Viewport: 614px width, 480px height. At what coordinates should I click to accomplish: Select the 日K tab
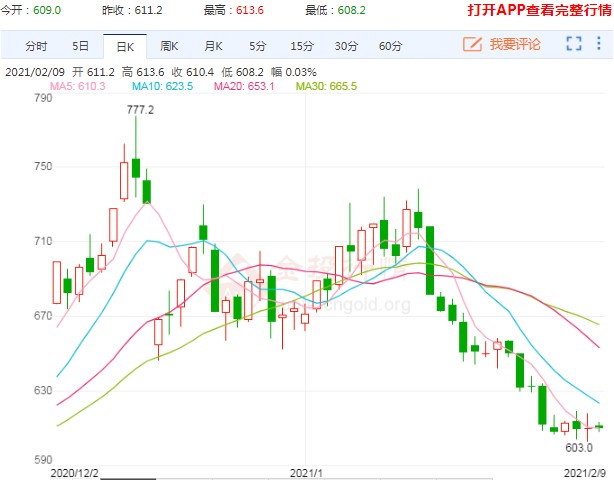pyautogui.click(x=125, y=47)
